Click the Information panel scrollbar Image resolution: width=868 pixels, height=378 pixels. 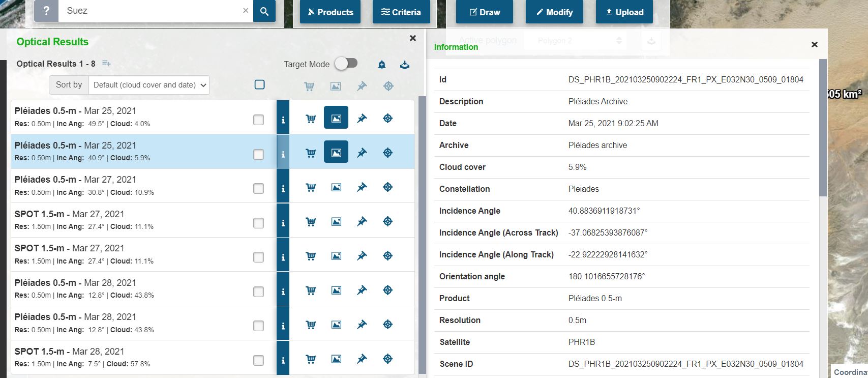coord(823,127)
